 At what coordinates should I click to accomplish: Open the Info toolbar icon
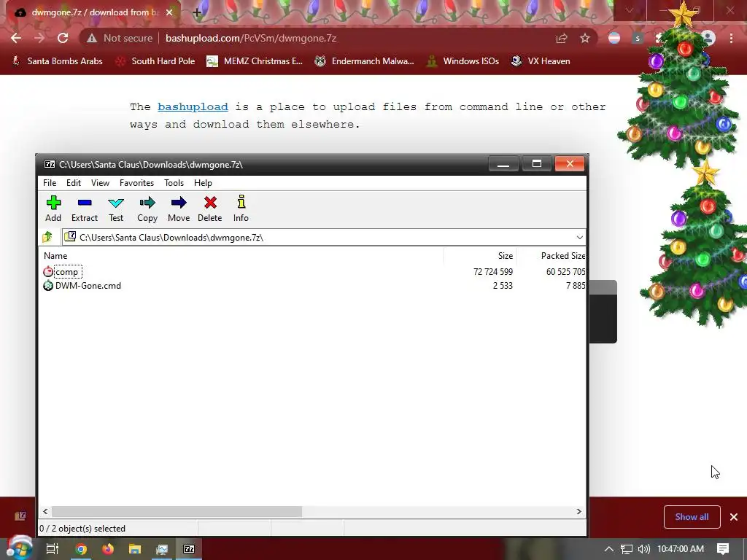point(241,209)
